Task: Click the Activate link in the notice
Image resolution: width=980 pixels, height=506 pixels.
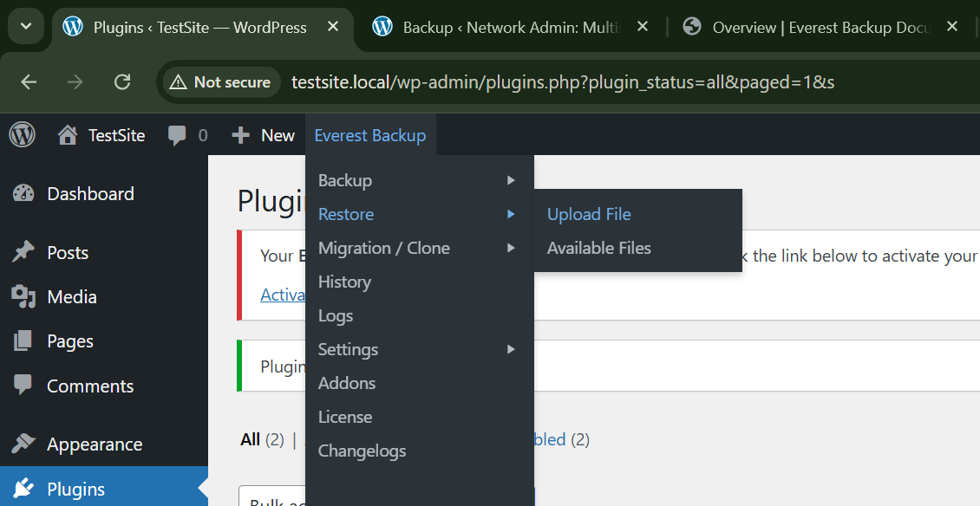Action: [284, 295]
